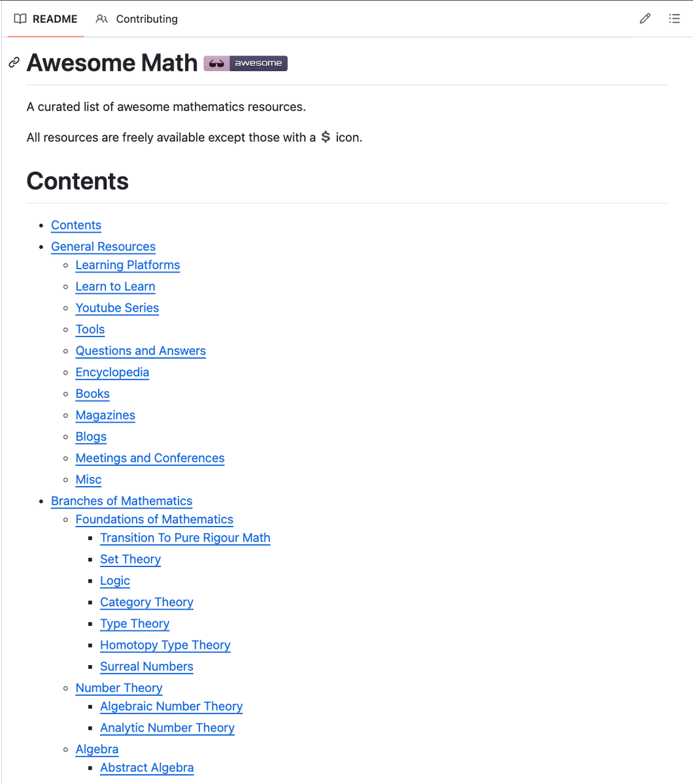Click the awesome sunglasses badge
This screenshot has height=784, width=693.
click(x=245, y=63)
